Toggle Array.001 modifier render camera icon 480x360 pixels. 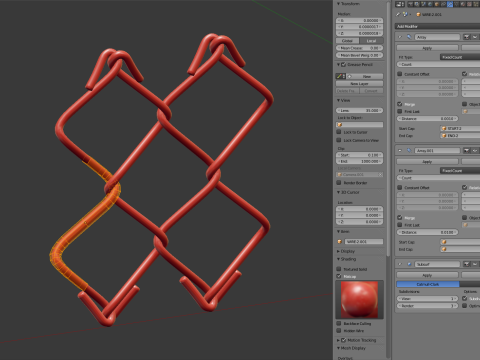pyautogui.click(x=467, y=151)
